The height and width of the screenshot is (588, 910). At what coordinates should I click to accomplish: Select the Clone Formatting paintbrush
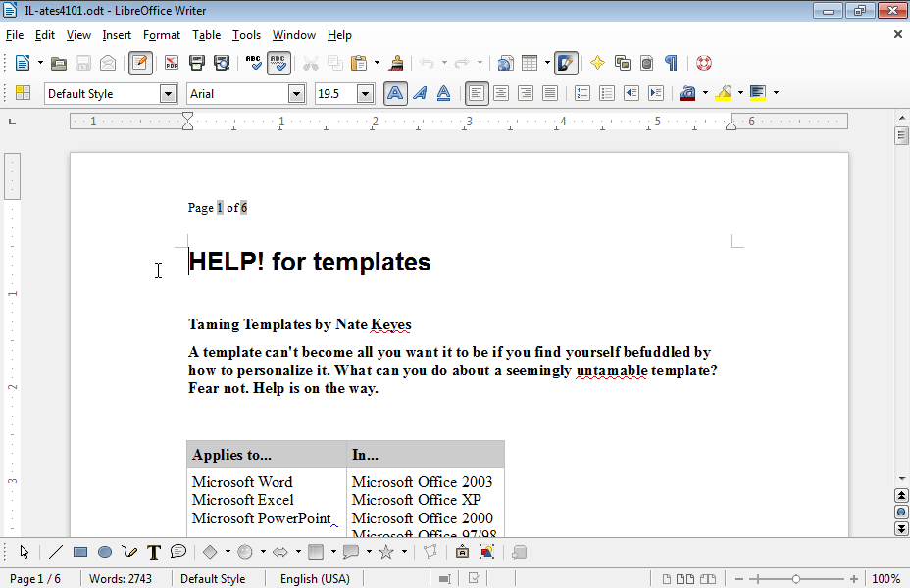(x=397, y=63)
